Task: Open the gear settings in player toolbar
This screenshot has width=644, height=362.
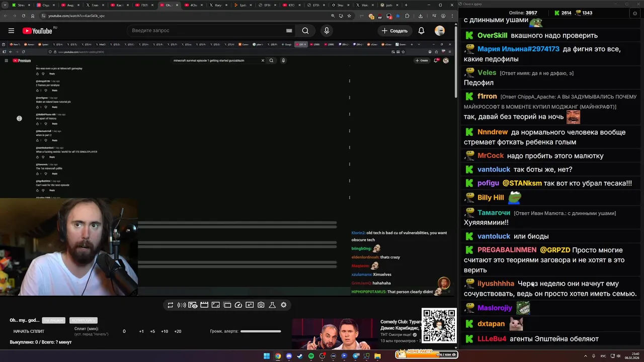Action: [x=284, y=305]
